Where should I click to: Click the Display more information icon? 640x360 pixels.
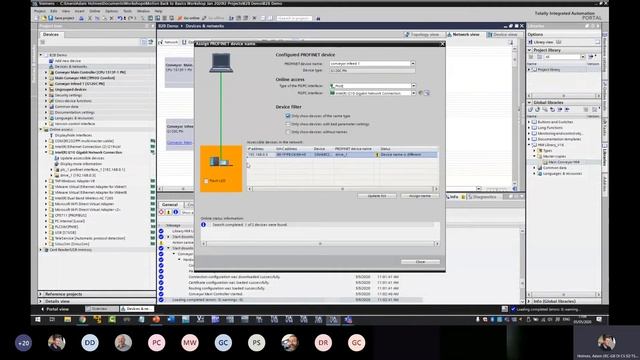(x=56, y=164)
